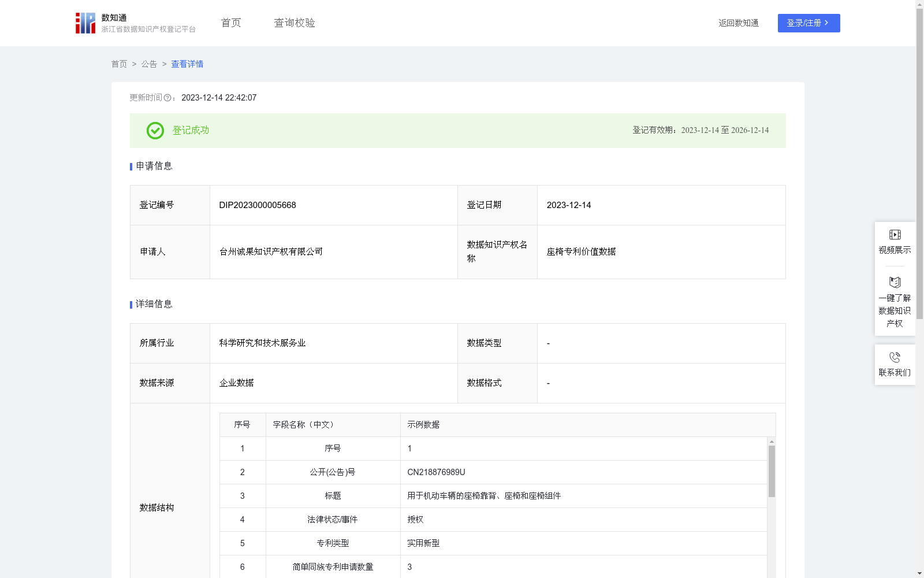Open the 视频展示 video icon
This screenshot has height=578, width=924.
tap(895, 235)
